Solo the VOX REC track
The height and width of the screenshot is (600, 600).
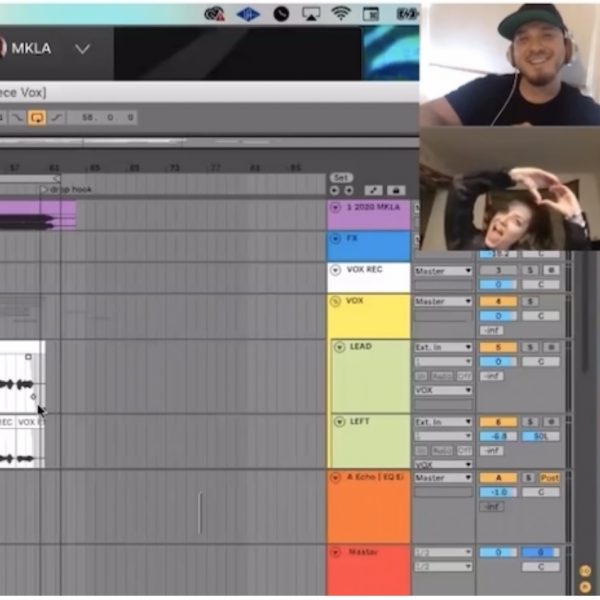click(x=530, y=271)
